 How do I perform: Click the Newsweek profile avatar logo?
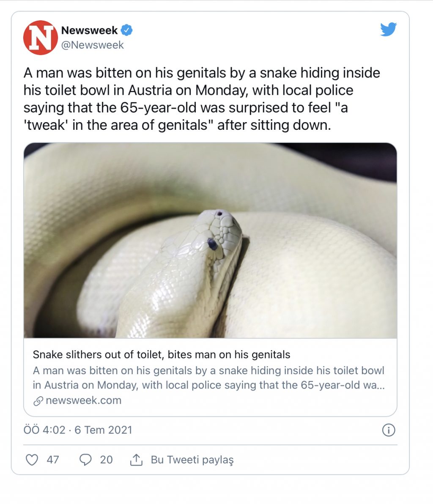tap(40, 38)
